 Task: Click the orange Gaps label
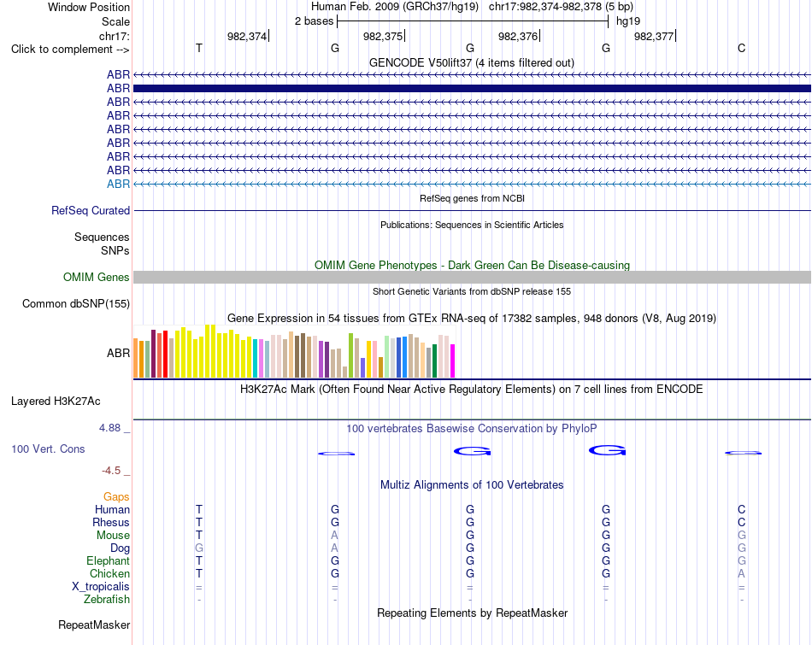pos(116,497)
